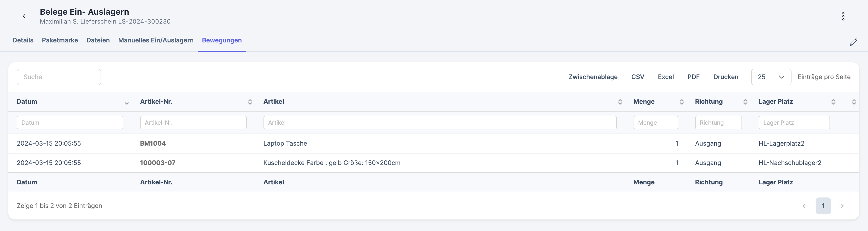Sort by Datum column arrow

pyautogui.click(x=126, y=103)
